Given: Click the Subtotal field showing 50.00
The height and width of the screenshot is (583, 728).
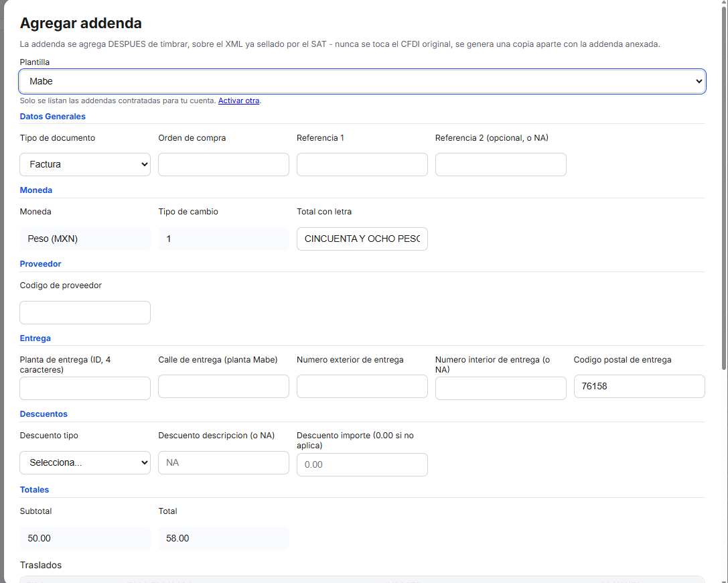Looking at the screenshot, I should click(85, 538).
